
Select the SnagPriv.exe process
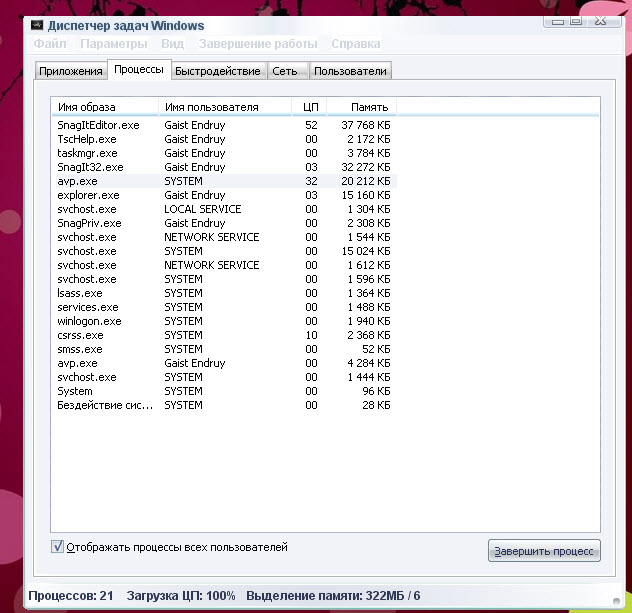[x=224, y=223]
